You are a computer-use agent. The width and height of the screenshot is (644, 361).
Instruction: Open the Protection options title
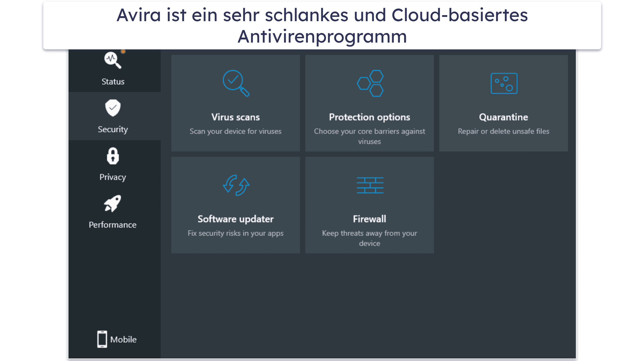point(369,117)
